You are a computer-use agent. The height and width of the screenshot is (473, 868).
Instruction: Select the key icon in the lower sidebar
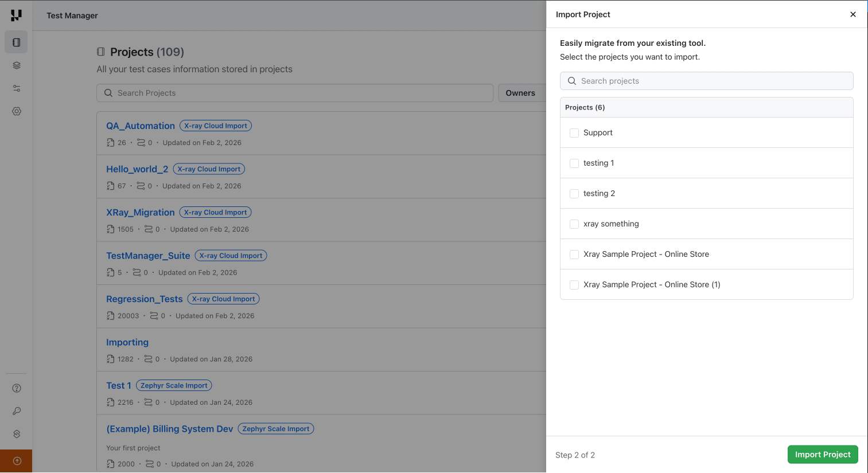[16, 411]
